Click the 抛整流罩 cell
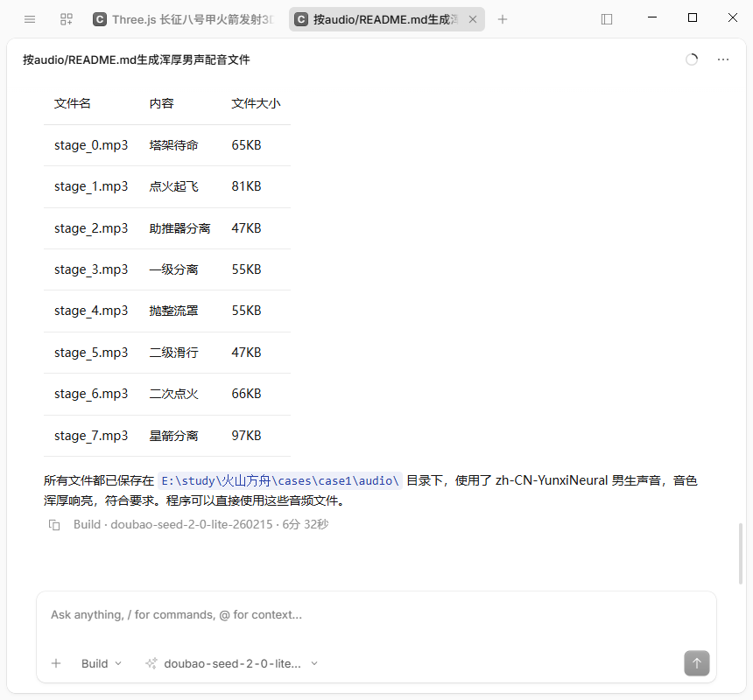The width and height of the screenshot is (753, 700). [173, 311]
